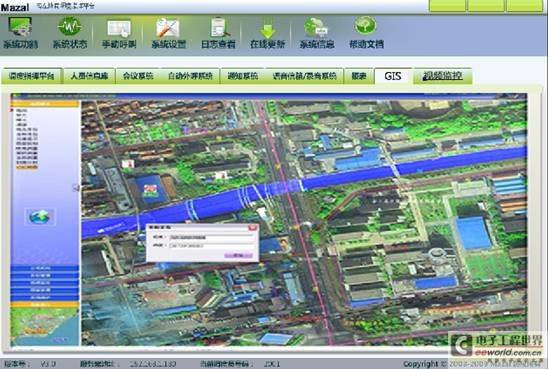Collapse the left sidebar with arrow handle
The image size is (548, 369).
point(77,188)
